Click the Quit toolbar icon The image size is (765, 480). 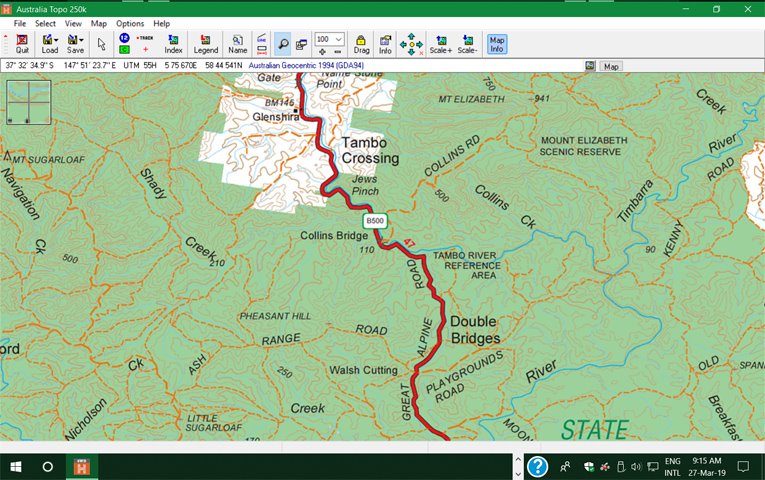22,44
